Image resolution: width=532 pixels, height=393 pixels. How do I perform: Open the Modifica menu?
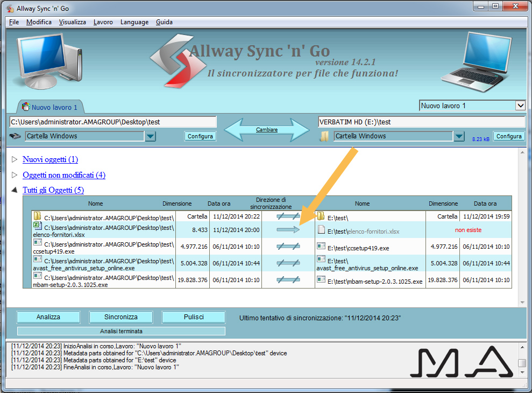39,22
